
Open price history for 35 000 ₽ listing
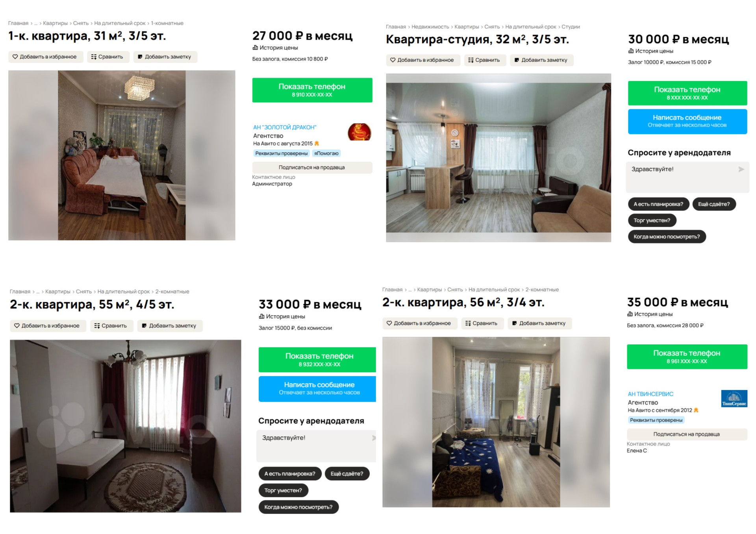pos(650,314)
